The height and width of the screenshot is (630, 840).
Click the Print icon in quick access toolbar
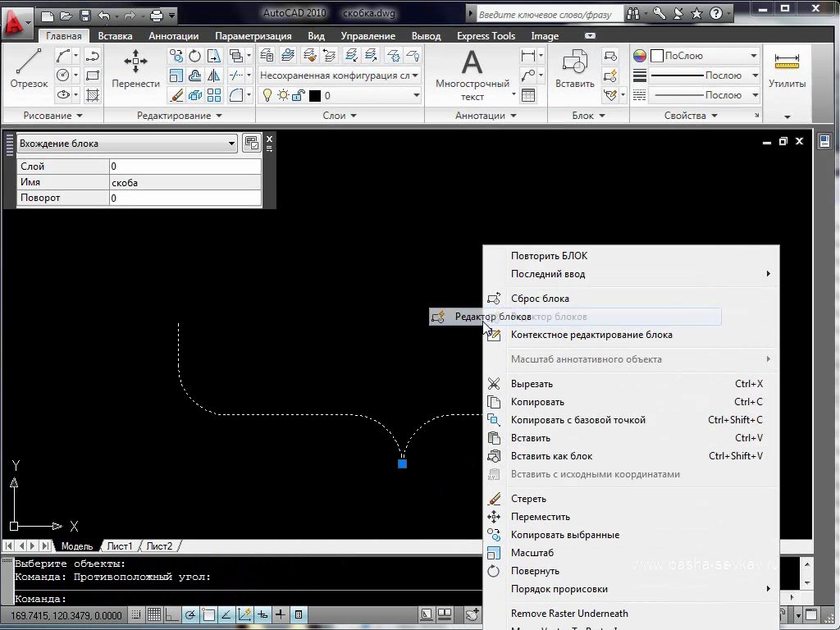pyautogui.click(x=156, y=15)
